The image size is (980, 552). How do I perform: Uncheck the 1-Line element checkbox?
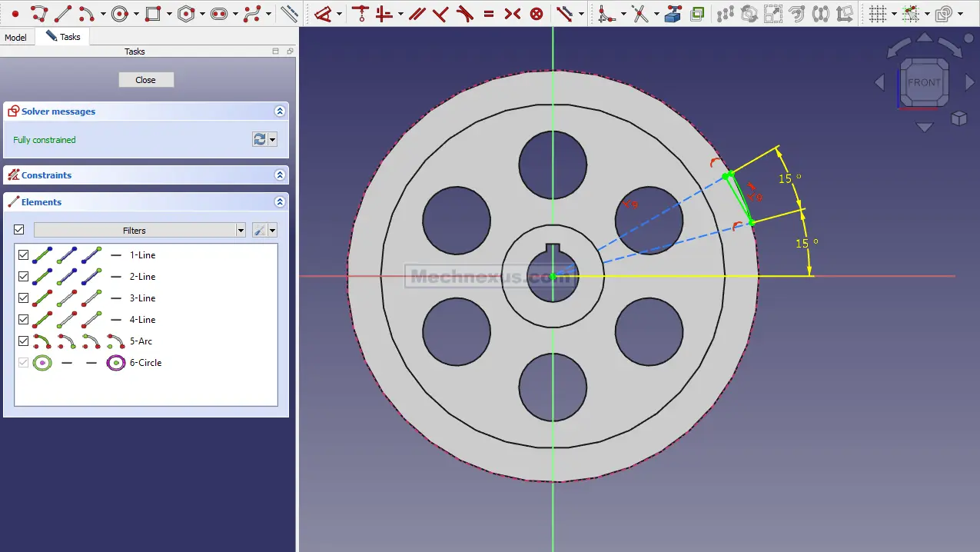pyautogui.click(x=23, y=255)
